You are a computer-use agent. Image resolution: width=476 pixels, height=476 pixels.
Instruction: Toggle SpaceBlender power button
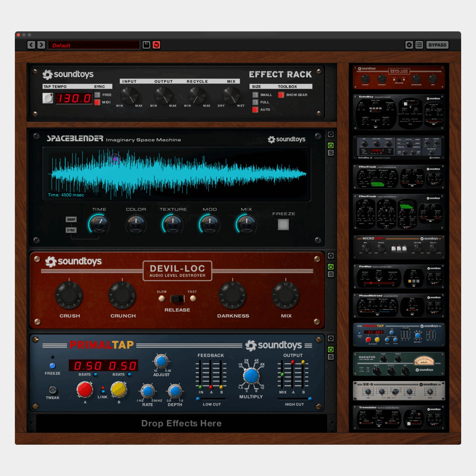[x=331, y=145]
